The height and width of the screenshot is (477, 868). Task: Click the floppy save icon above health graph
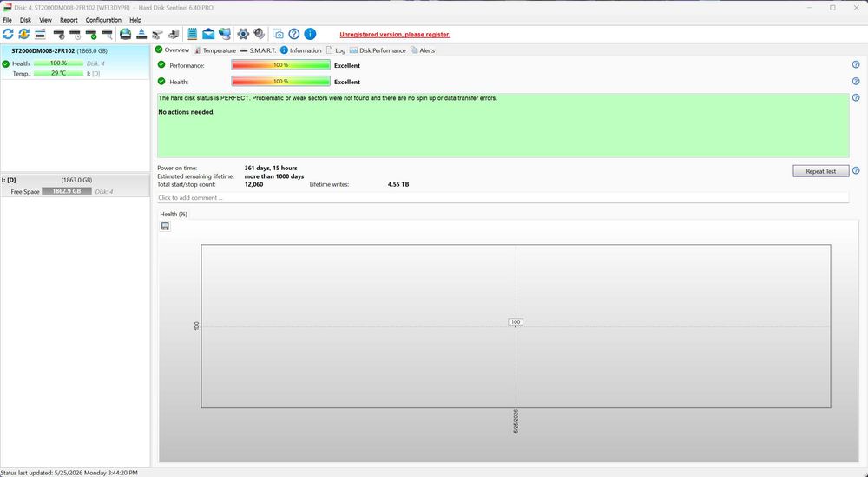(x=165, y=226)
